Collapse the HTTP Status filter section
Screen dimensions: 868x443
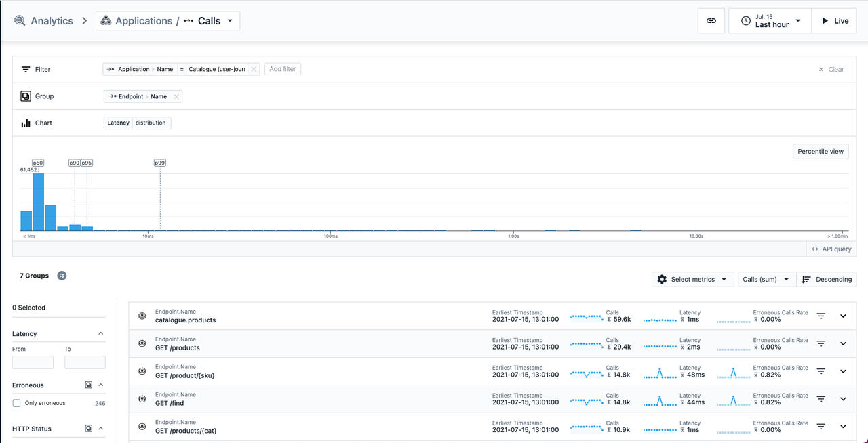point(101,429)
